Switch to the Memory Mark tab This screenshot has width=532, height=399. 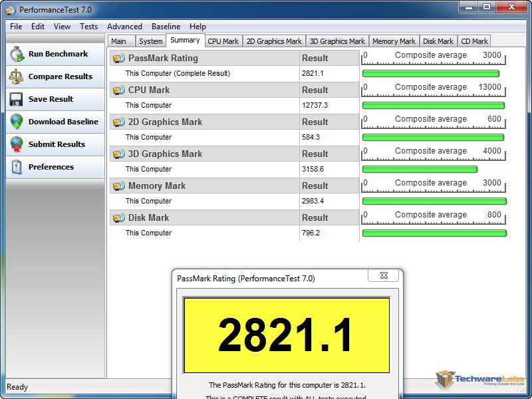tap(394, 41)
